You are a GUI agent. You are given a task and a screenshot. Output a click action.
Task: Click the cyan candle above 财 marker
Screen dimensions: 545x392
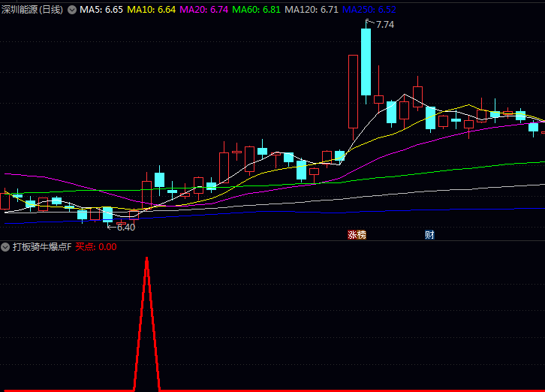430,118
